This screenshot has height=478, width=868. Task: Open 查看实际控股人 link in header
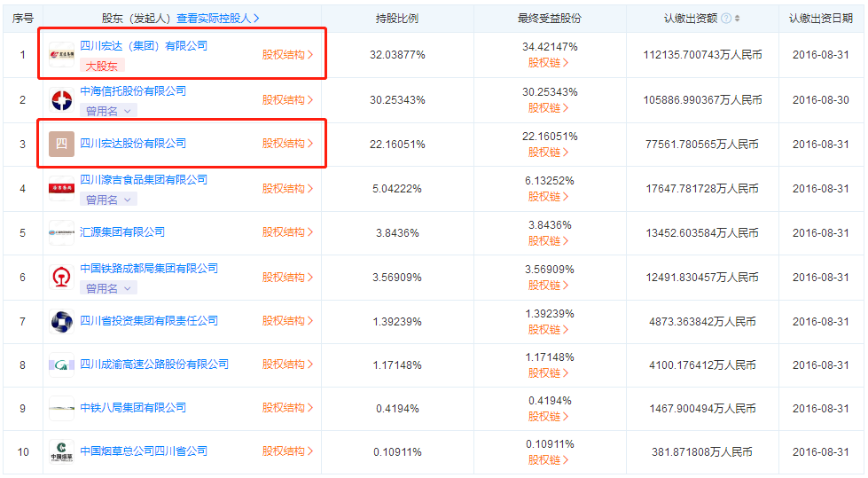tap(217, 19)
